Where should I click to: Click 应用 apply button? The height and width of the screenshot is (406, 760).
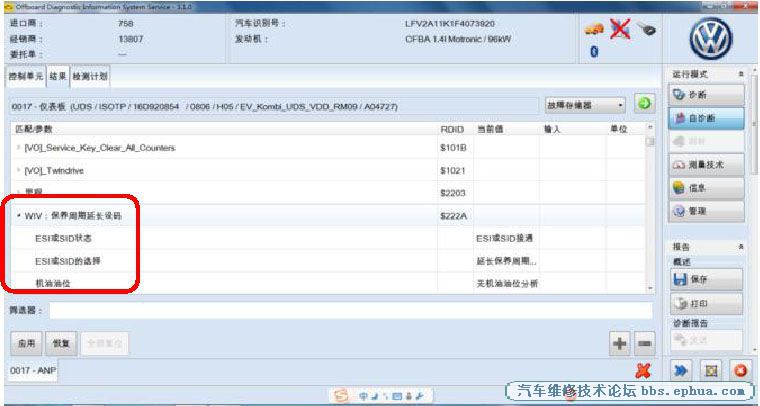(26, 344)
